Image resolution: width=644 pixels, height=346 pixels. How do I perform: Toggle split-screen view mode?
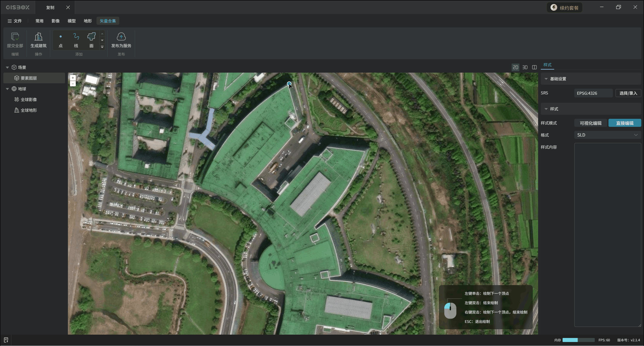534,67
